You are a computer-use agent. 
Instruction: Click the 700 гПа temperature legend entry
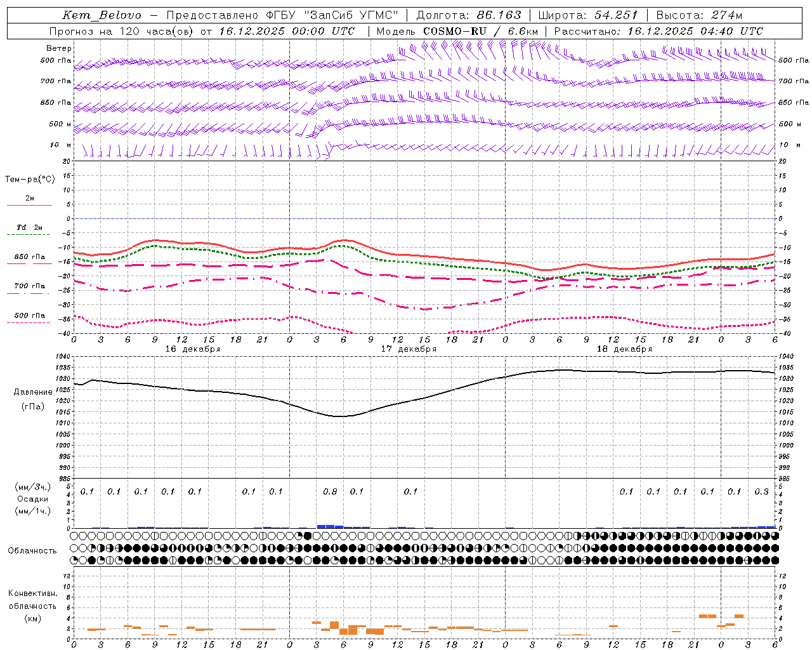(x=30, y=286)
